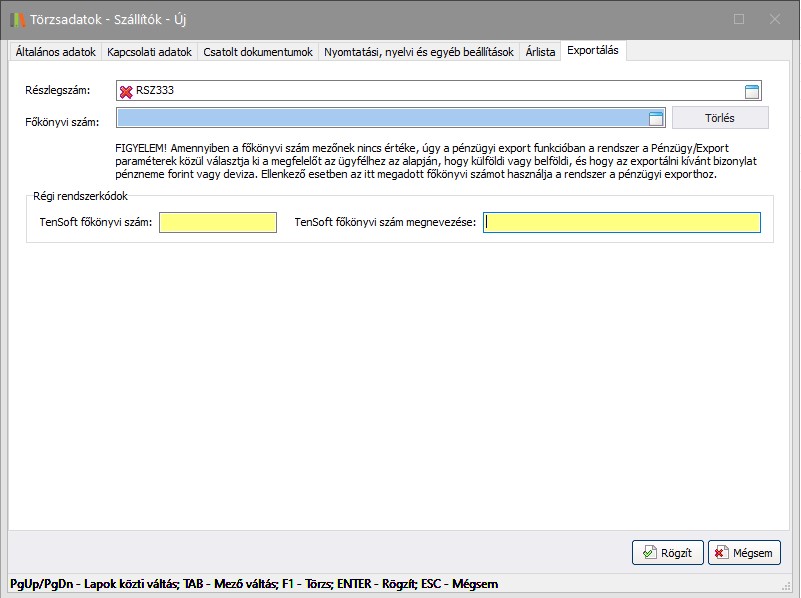This screenshot has width=801, height=598.
Task: Focus TenSoft főkönyvi szám megnevezése field
Action: pos(621,223)
